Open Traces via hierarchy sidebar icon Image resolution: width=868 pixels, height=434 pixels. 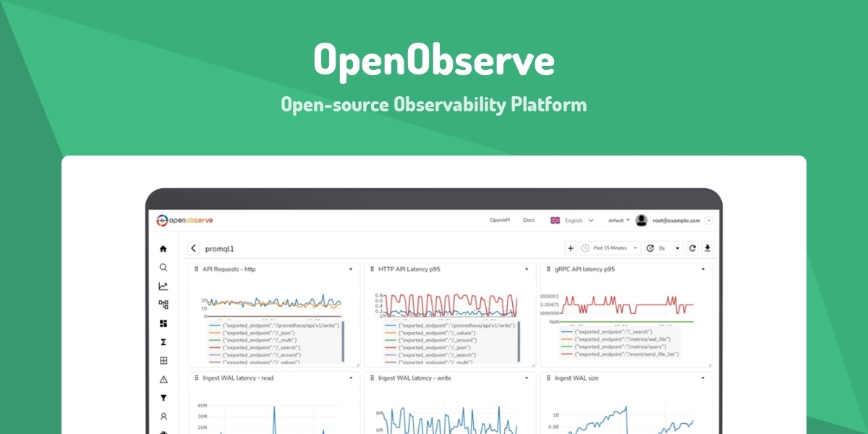point(163,305)
